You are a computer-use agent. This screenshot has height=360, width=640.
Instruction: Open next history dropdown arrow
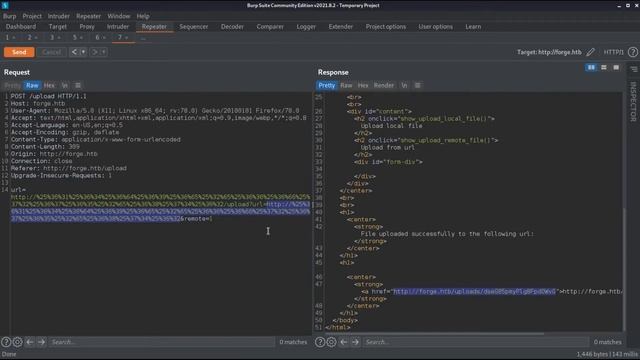click(x=104, y=52)
